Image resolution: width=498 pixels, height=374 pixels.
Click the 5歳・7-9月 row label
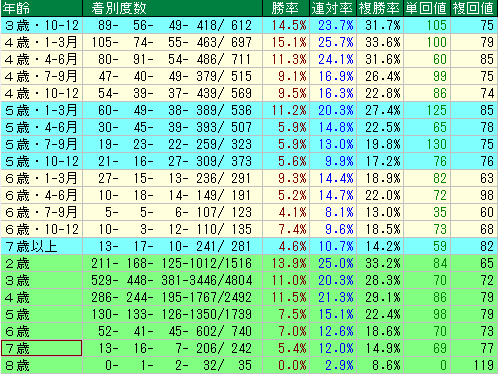pyautogui.click(x=41, y=144)
